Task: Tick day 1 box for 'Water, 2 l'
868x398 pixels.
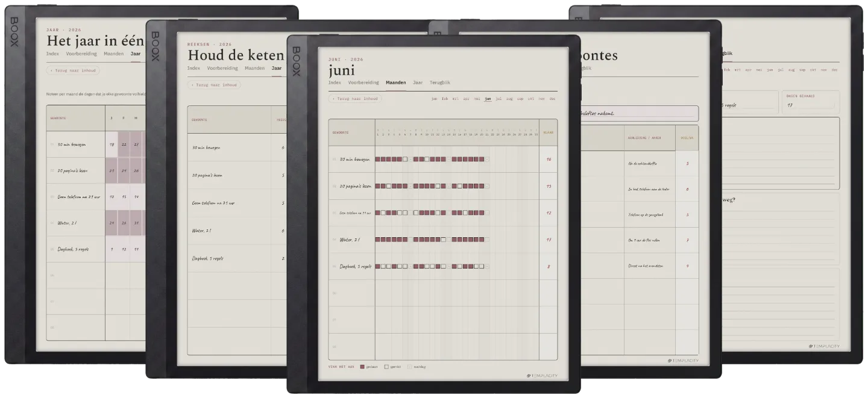Action: coord(378,239)
